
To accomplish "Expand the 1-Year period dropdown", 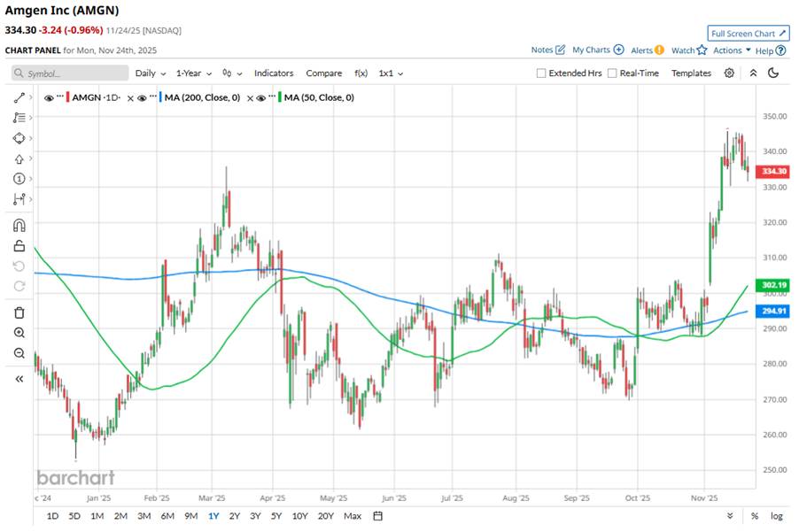I will pyautogui.click(x=194, y=73).
